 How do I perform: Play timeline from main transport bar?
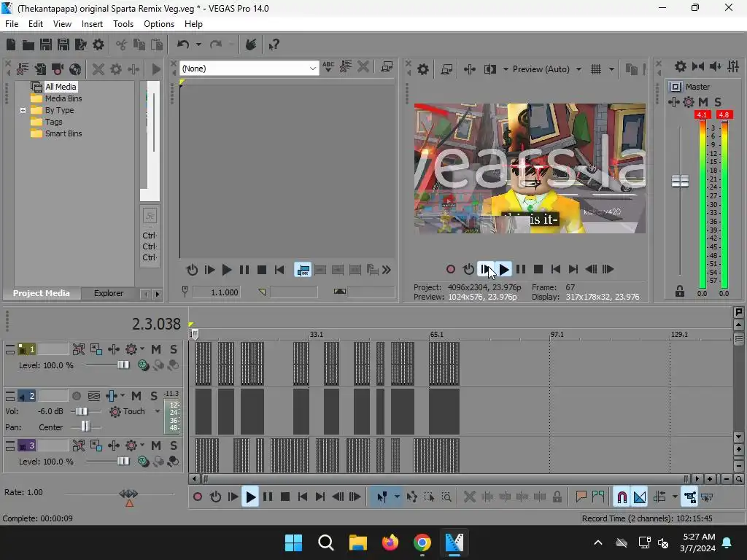[x=250, y=497]
